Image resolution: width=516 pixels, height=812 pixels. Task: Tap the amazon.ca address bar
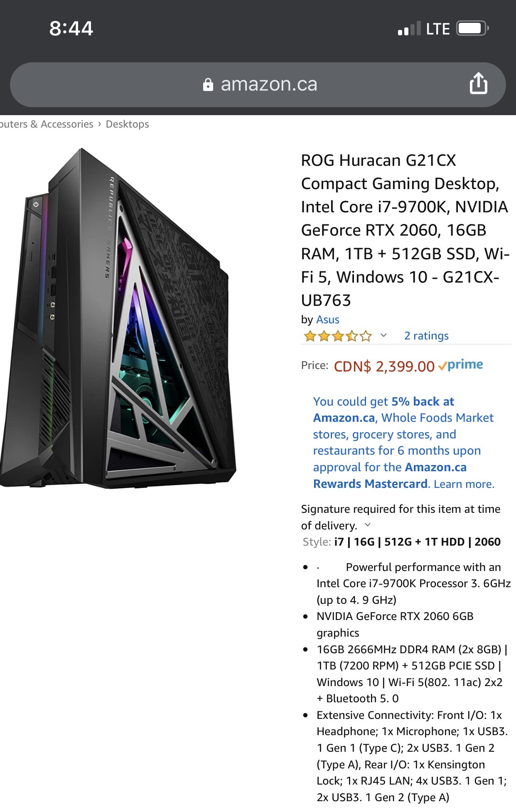(x=258, y=85)
